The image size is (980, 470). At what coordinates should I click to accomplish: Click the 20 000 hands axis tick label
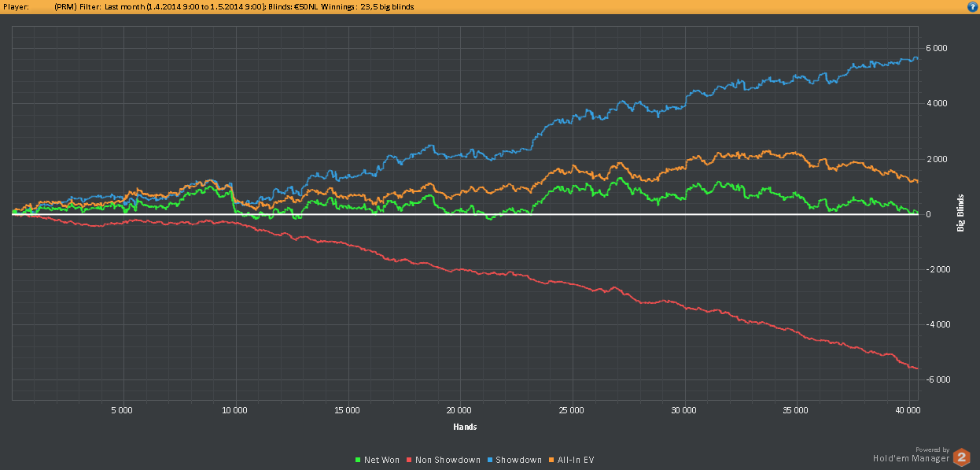459,410
